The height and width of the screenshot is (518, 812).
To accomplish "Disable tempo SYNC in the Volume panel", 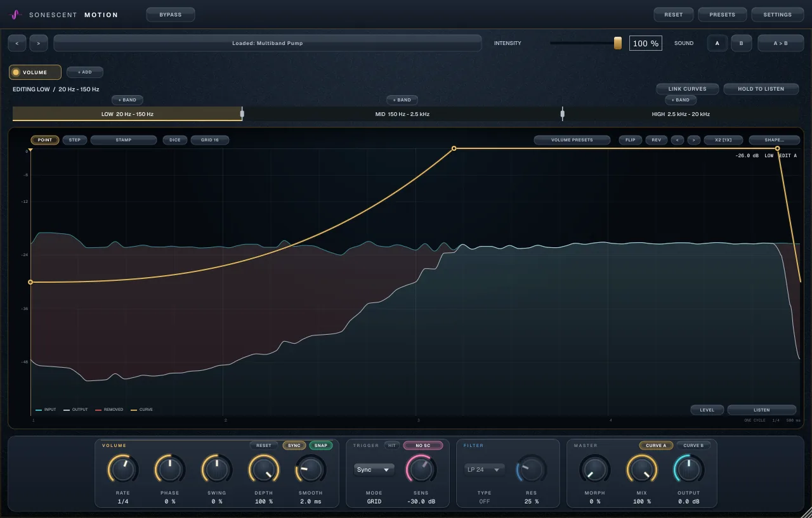I will 294,446.
